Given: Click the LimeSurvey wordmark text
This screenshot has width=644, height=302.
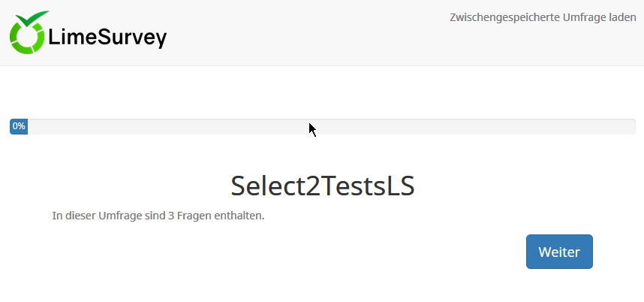Looking at the screenshot, I should coord(107,38).
